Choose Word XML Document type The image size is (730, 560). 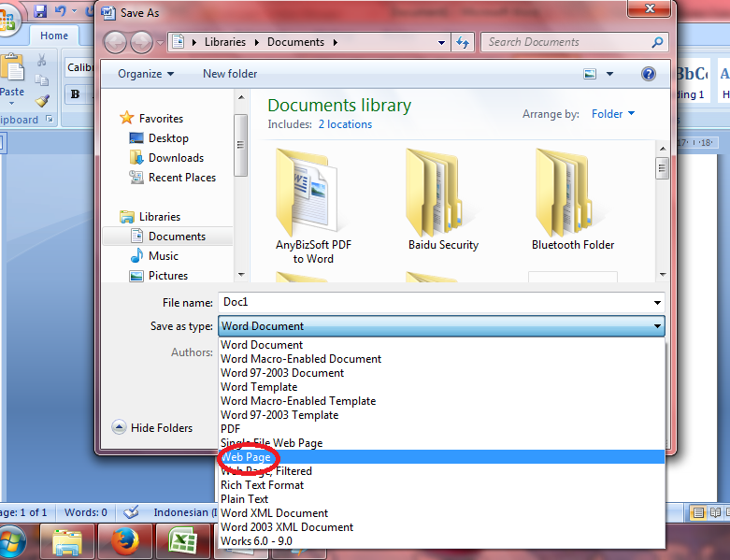(x=442, y=513)
